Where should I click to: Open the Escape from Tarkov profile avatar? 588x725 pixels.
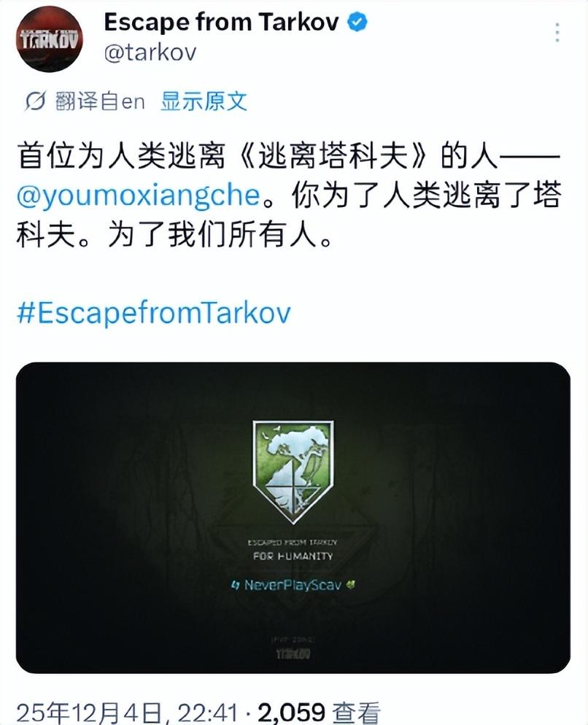pyautogui.click(x=50, y=39)
